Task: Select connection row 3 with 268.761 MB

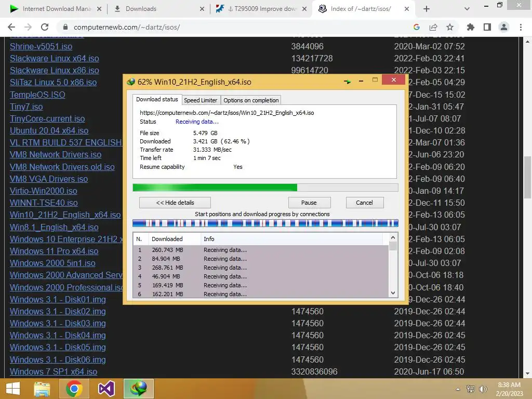Action: click(x=261, y=268)
